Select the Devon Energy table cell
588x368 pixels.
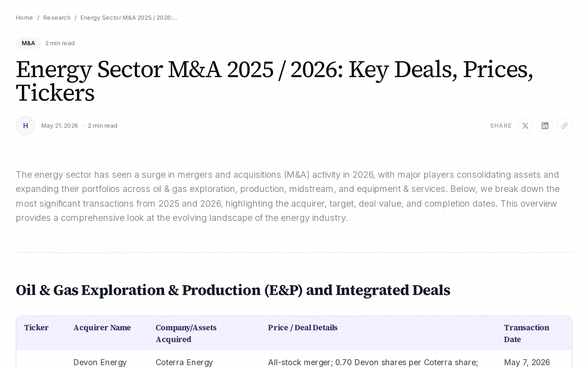[x=100, y=362]
